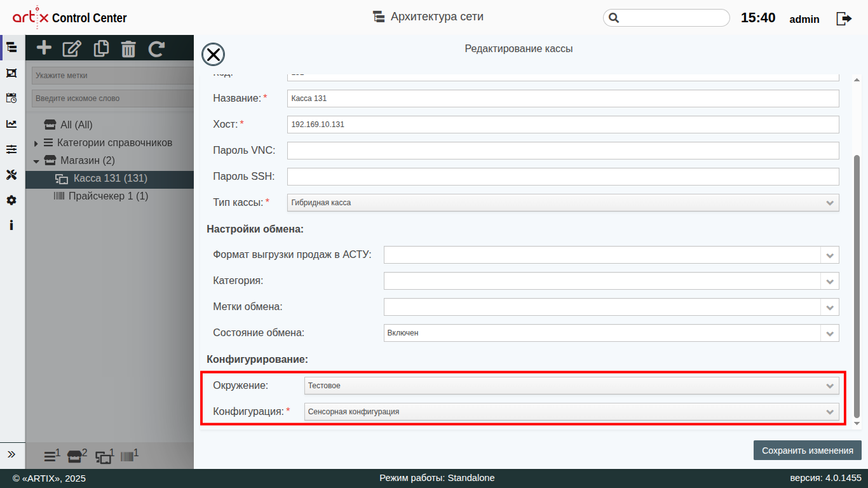The image size is (868, 488).
Task: Click the Пароль VNC input field
Action: pyautogui.click(x=563, y=151)
